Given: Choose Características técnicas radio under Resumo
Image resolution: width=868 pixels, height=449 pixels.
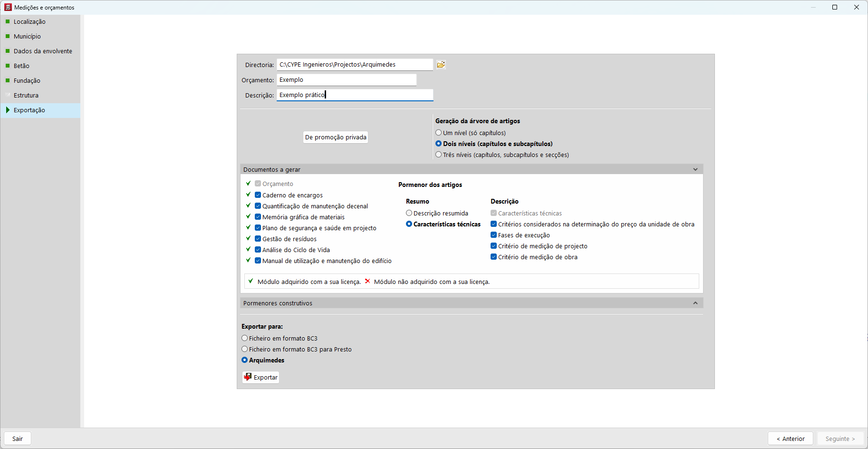Looking at the screenshot, I should [409, 224].
